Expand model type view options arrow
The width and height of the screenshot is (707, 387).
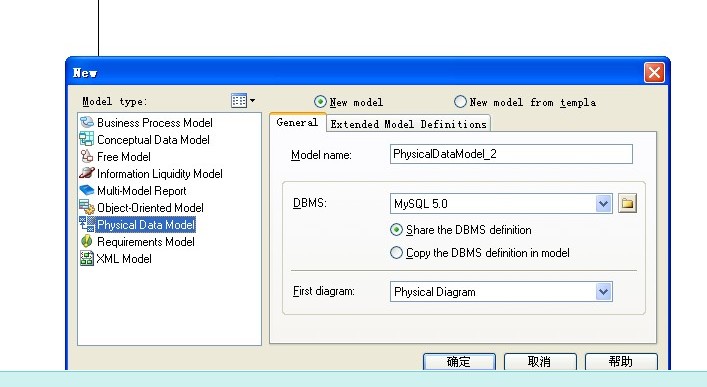[x=252, y=101]
